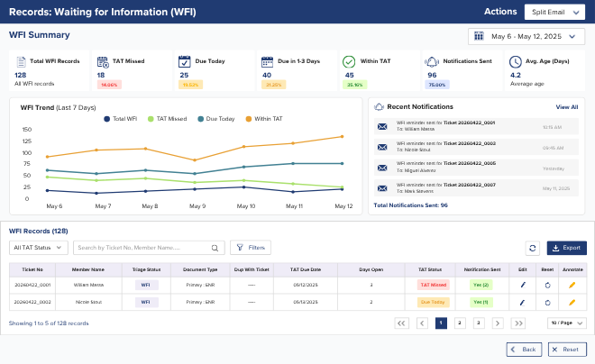Click Due Today status badge in table
Screen dimensions: 595x364
pos(434,302)
